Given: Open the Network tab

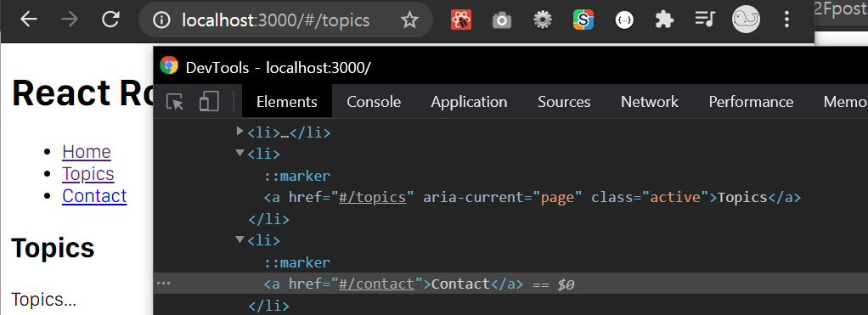Looking at the screenshot, I should click(650, 102).
